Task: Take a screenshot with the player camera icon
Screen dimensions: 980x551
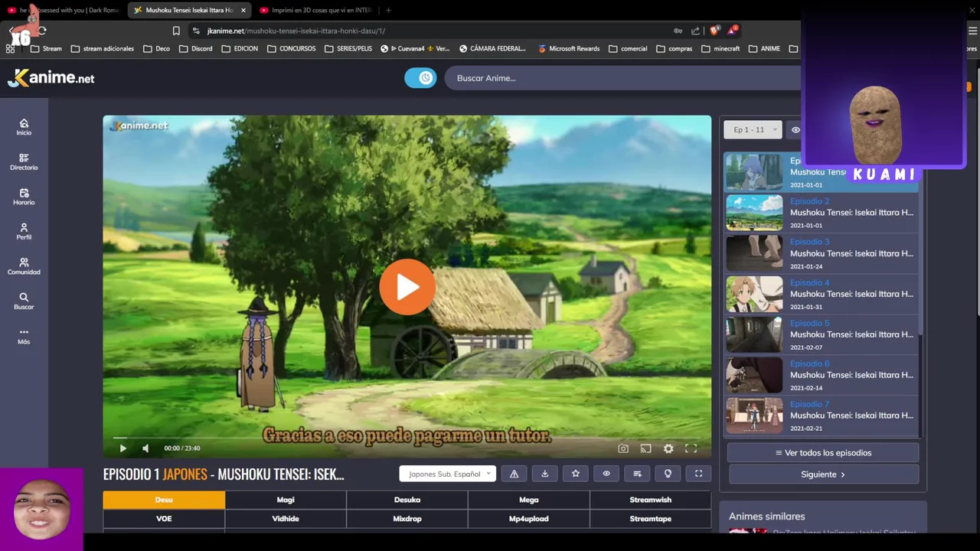Action: [623, 448]
